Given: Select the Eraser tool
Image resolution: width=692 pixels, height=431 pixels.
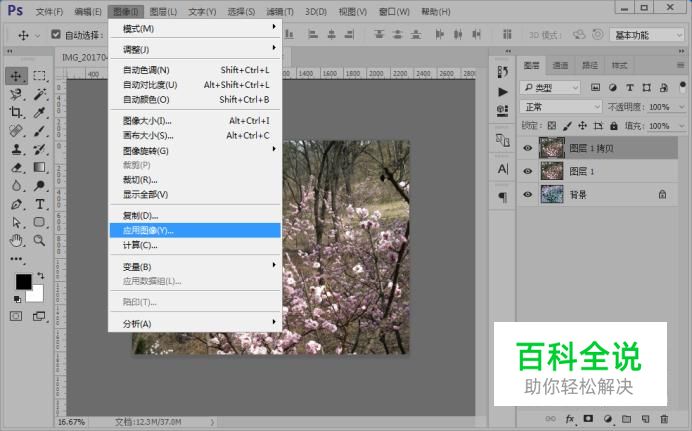Looking at the screenshot, I should [16, 167].
